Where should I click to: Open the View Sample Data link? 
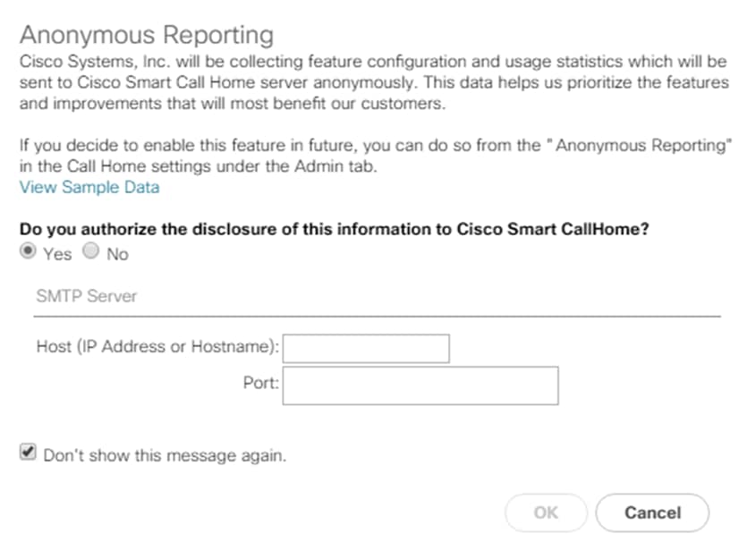point(89,187)
